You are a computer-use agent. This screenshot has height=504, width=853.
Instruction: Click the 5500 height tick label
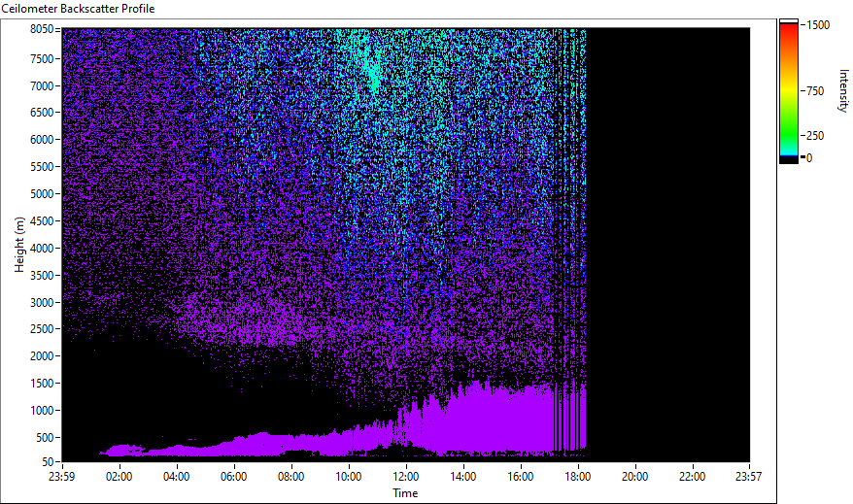coord(42,167)
